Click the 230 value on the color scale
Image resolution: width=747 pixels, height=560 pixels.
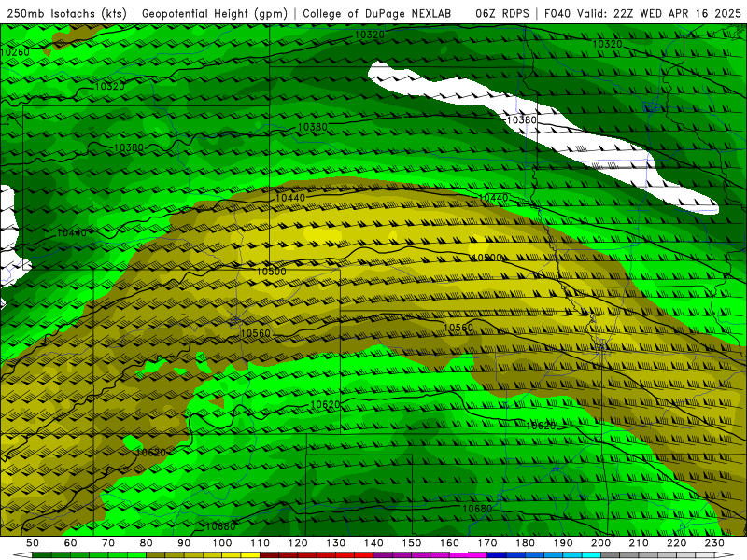tap(714, 543)
